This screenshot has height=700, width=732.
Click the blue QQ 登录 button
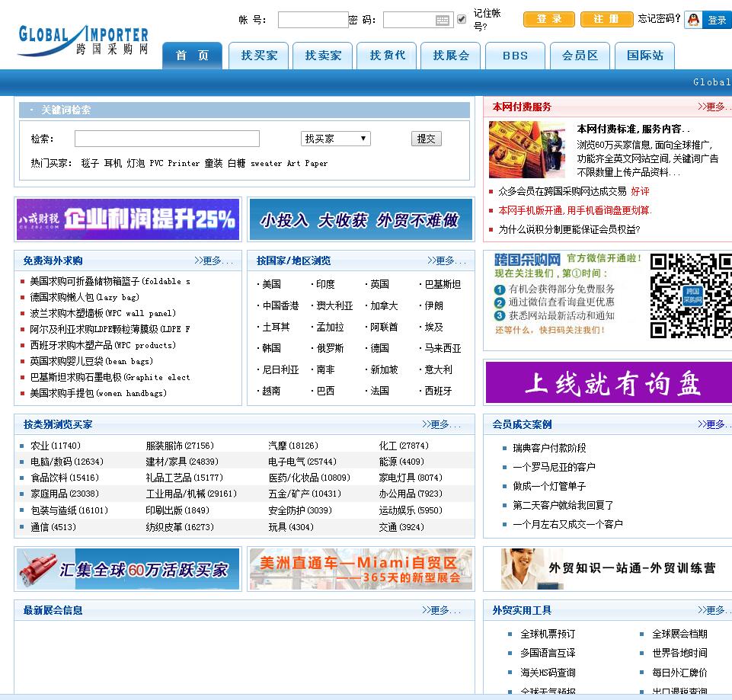717,20
